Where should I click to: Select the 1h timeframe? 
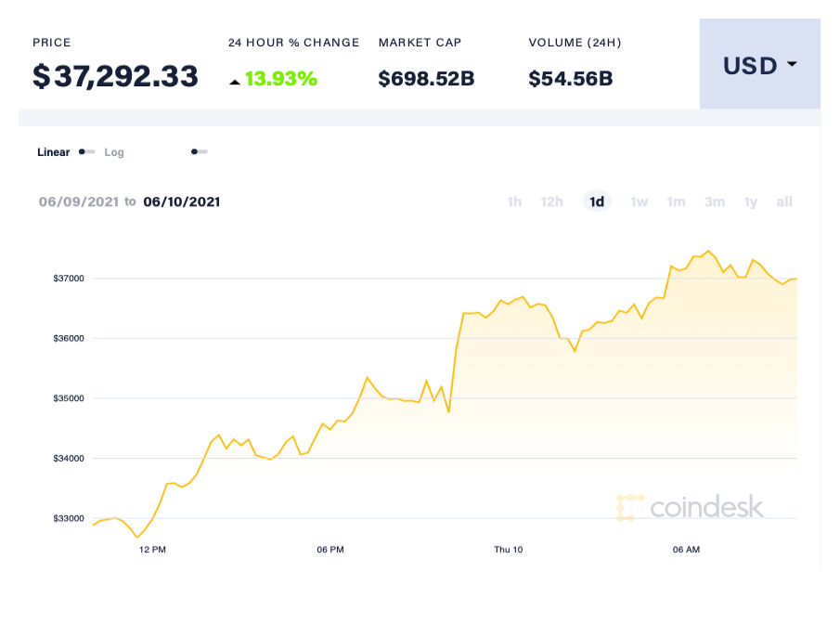click(x=514, y=201)
